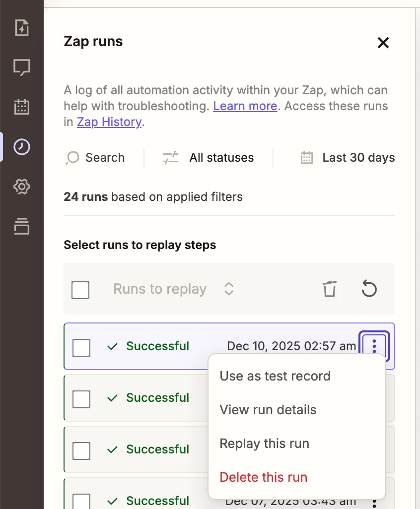Viewport: 420px width, 509px height.
Task: Click the second run's Successful status text
Action: point(157,398)
